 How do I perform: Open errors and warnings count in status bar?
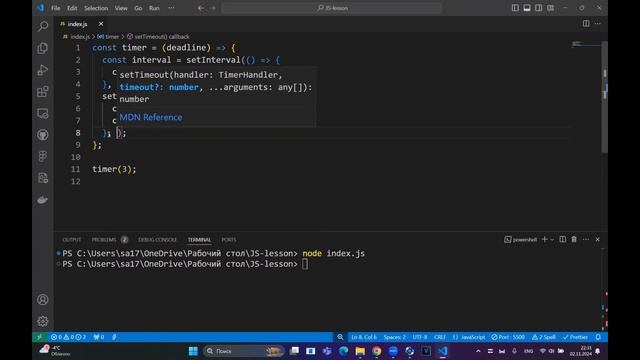(68, 337)
